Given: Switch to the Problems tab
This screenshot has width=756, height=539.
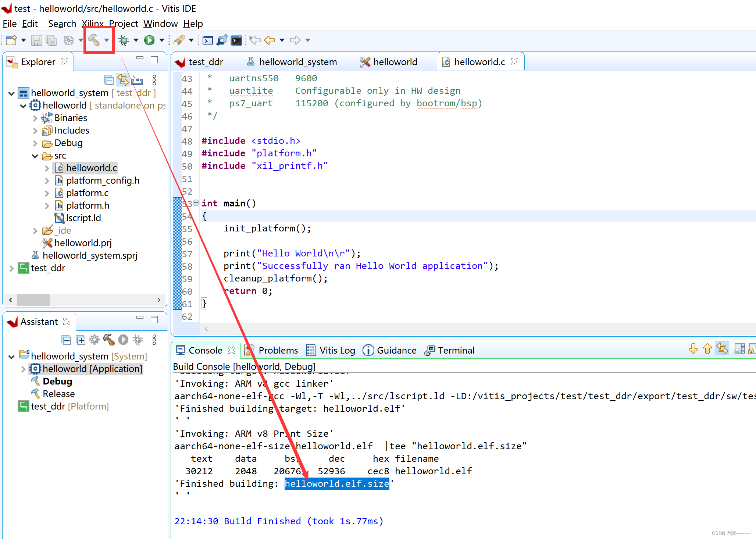Looking at the screenshot, I should click(278, 350).
